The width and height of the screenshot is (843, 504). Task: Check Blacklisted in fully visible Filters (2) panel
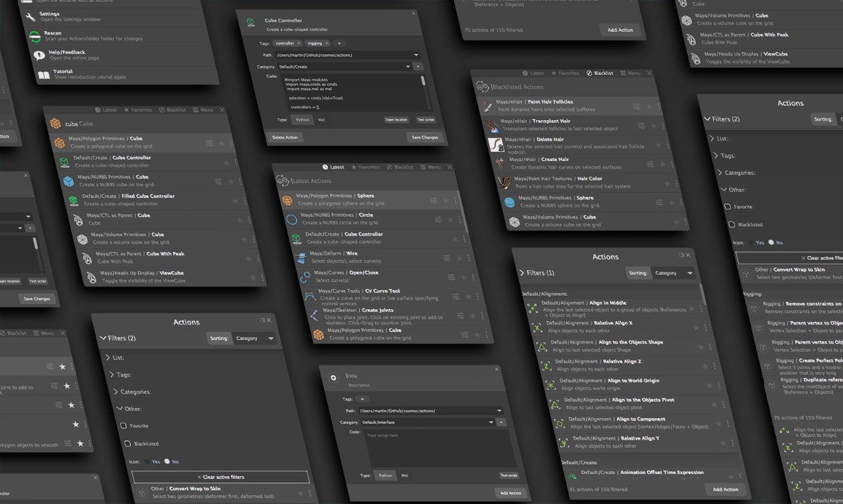[127, 443]
